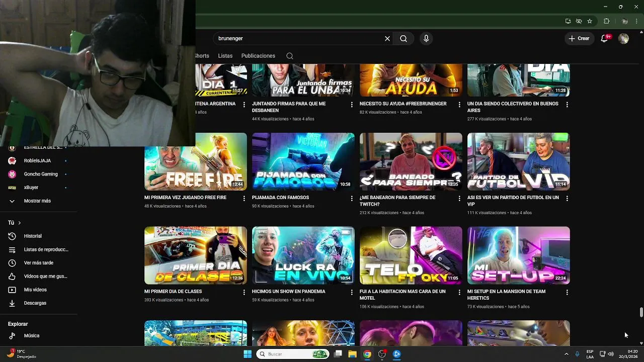Open menu for UN DIA SIENDO COLECTIVERO video
Image resolution: width=644 pixels, height=362 pixels.
click(x=567, y=105)
